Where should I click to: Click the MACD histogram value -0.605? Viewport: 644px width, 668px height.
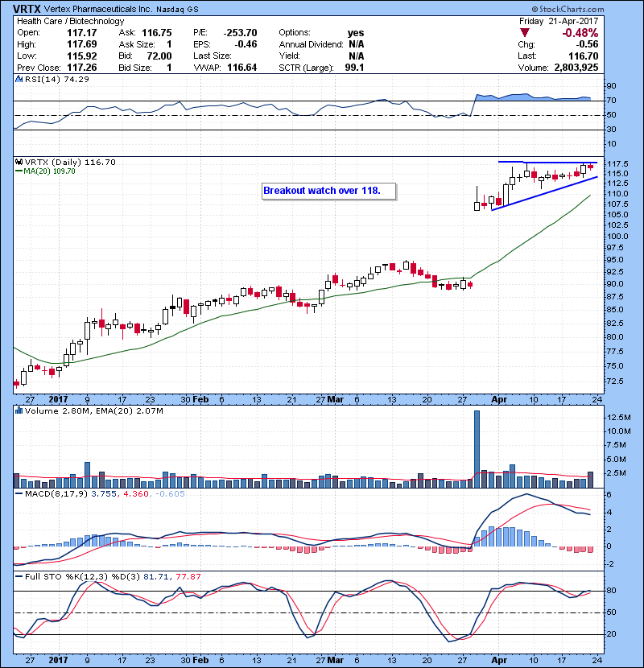(x=170, y=494)
